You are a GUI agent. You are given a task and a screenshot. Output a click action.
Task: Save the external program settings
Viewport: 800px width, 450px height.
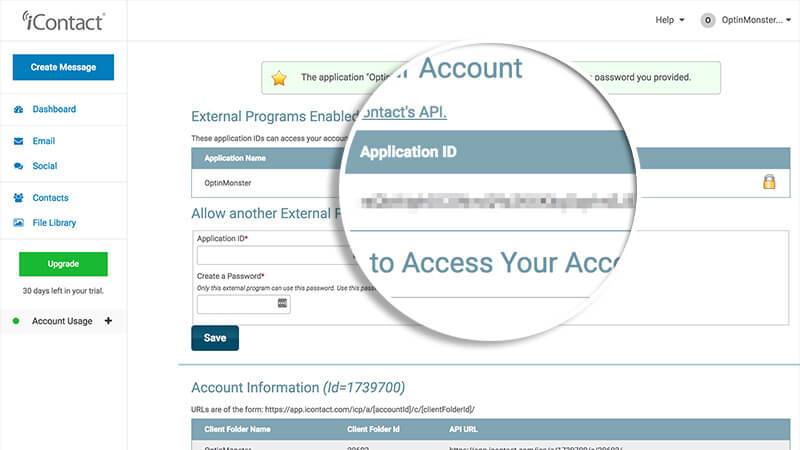215,338
